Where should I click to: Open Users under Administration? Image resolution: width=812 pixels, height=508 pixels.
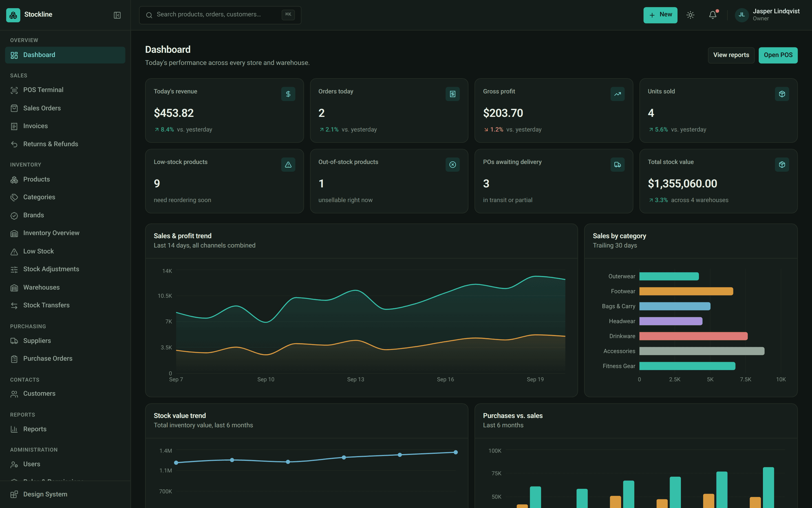65,464
